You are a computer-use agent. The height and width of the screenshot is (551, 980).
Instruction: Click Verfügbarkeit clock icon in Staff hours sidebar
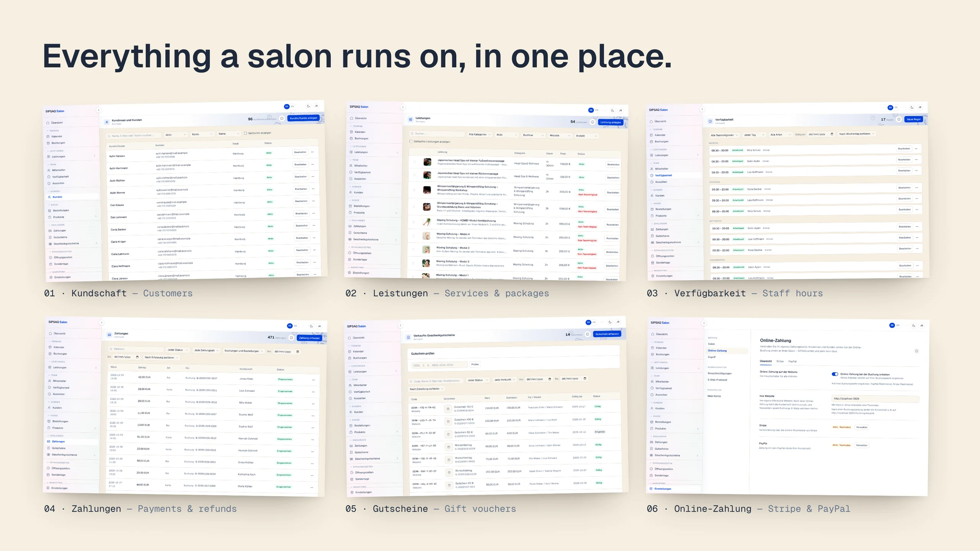[652, 175]
